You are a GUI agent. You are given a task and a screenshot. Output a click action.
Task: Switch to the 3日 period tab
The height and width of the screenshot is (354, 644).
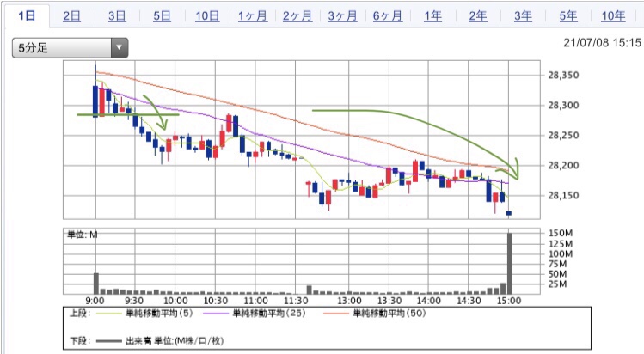pyautogui.click(x=117, y=16)
